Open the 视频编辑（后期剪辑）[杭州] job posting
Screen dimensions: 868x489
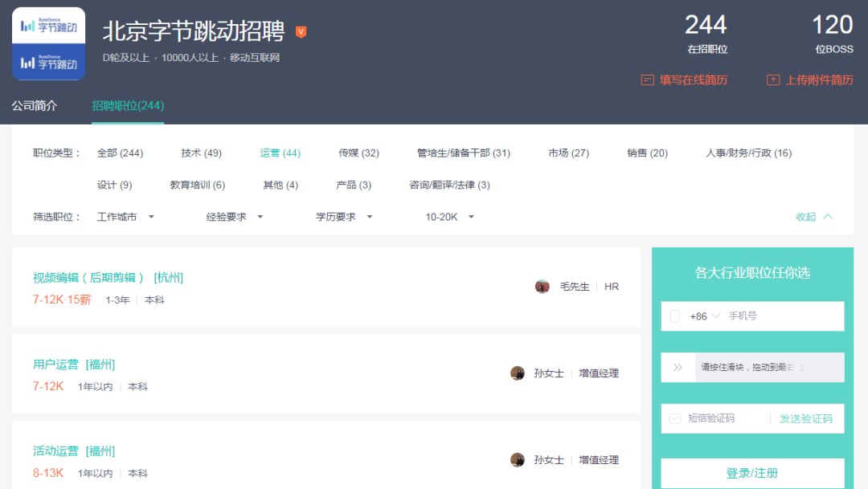(x=108, y=278)
